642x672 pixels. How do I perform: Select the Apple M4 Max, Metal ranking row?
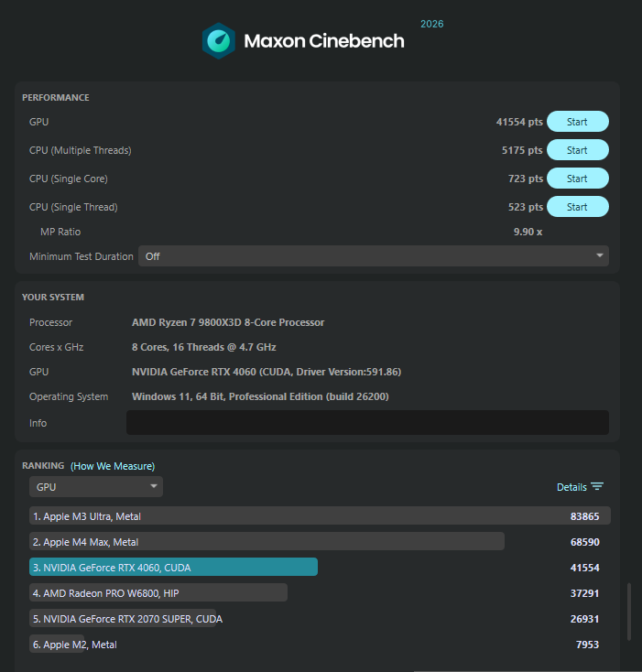[320, 542]
